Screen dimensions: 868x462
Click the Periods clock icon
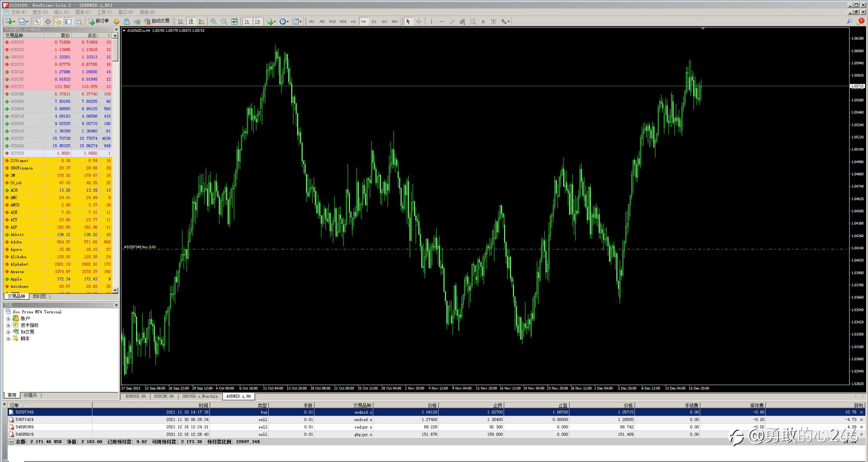coord(283,21)
